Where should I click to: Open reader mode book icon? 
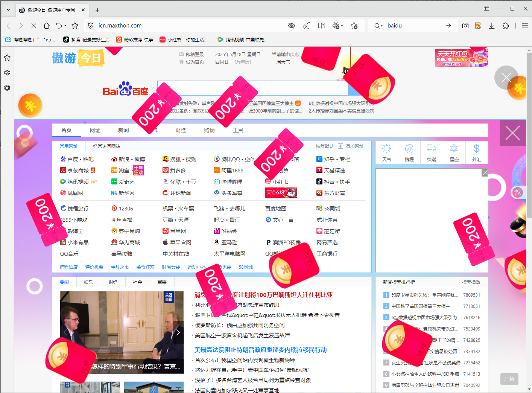coord(322,26)
